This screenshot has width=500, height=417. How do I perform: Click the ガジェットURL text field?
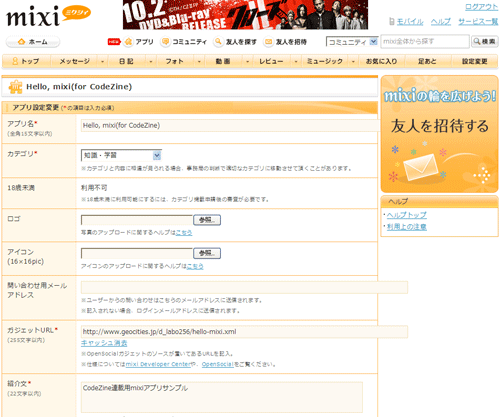click(x=244, y=332)
